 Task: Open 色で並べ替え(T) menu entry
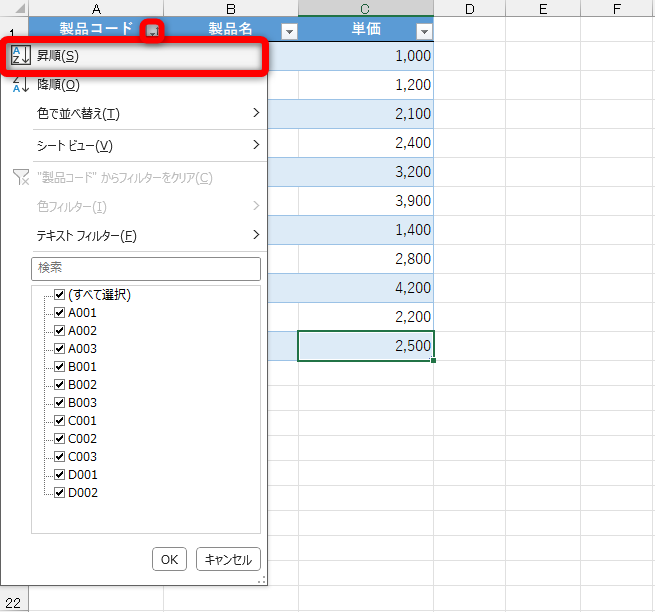tap(134, 113)
